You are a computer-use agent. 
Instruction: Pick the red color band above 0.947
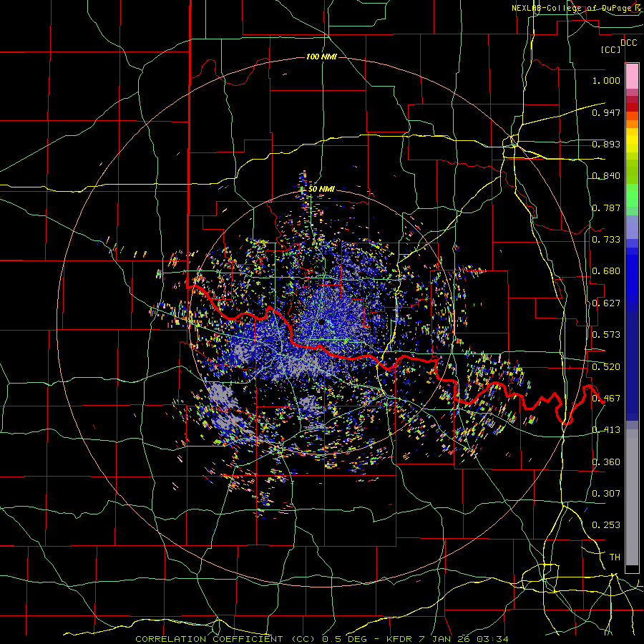pyautogui.click(x=632, y=107)
